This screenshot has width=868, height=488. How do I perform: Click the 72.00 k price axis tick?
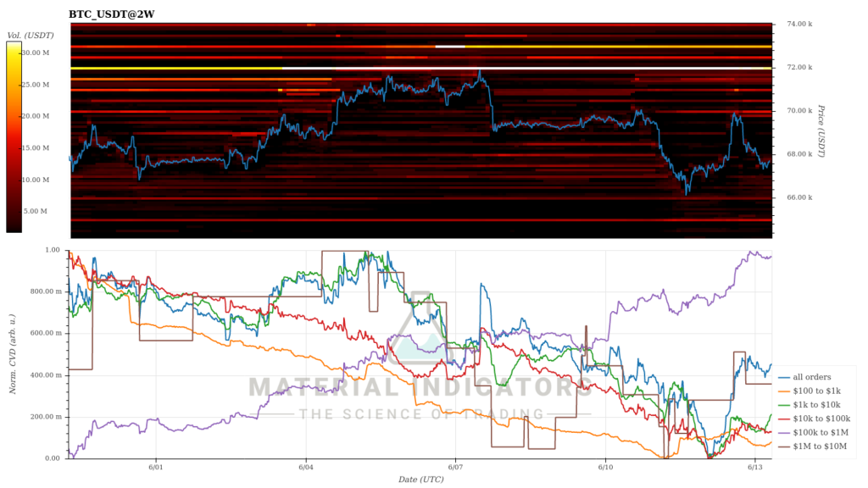click(x=799, y=67)
